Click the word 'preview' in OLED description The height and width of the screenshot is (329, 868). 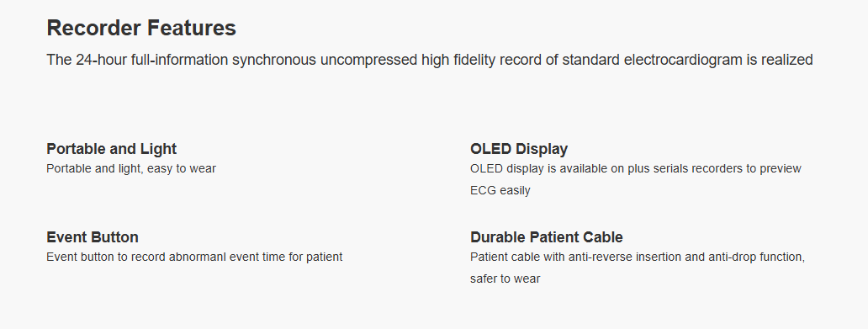[781, 168]
